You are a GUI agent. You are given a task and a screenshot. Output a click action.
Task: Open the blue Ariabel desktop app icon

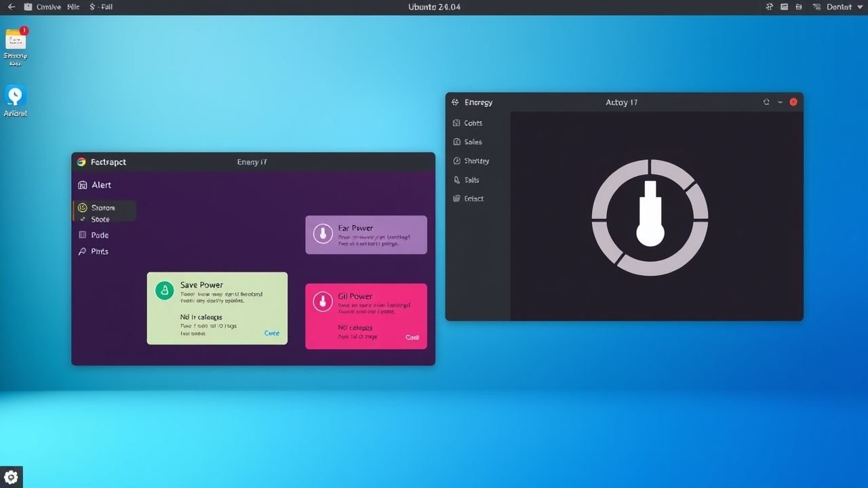[x=15, y=96]
